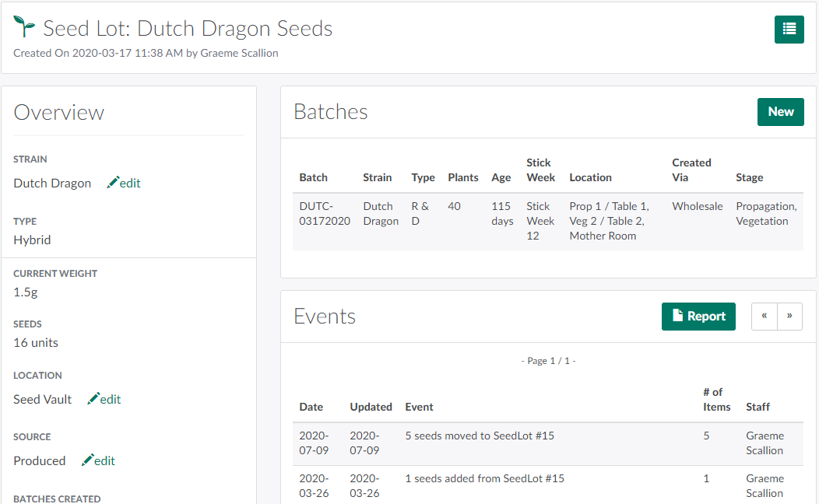Viewport: 819px width, 504px height.
Task: Click the Created Via column header
Action: pyautogui.click(x=691, y=170)
